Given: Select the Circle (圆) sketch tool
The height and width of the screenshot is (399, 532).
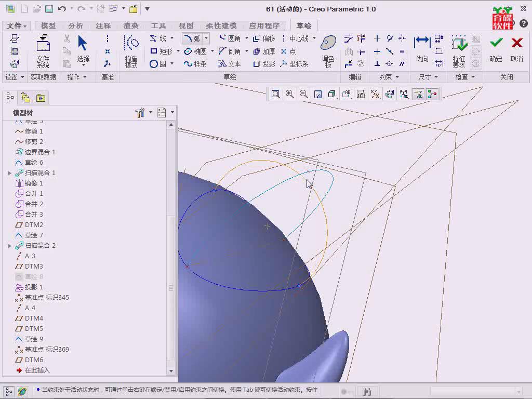Looking at the screenshot, I should click(158, 64).
